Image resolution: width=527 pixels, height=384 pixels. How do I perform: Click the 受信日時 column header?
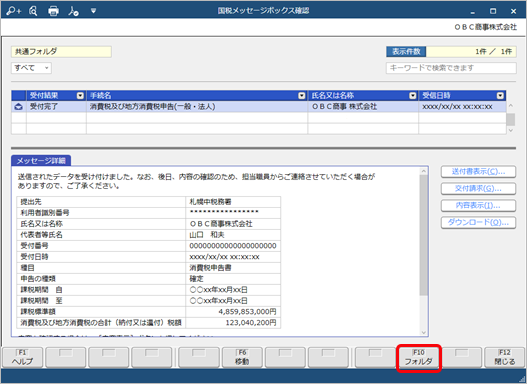click(462, 96)
